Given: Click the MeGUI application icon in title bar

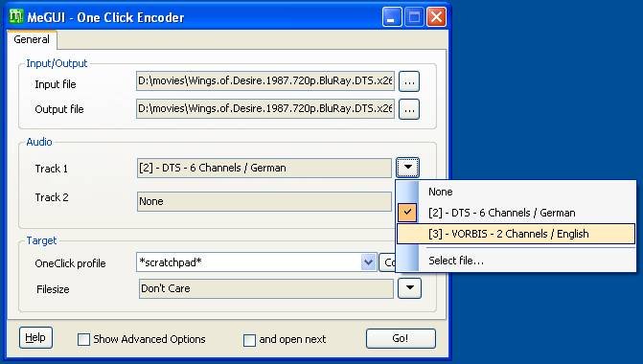Looking at the screenshot, I should (16, 17).
